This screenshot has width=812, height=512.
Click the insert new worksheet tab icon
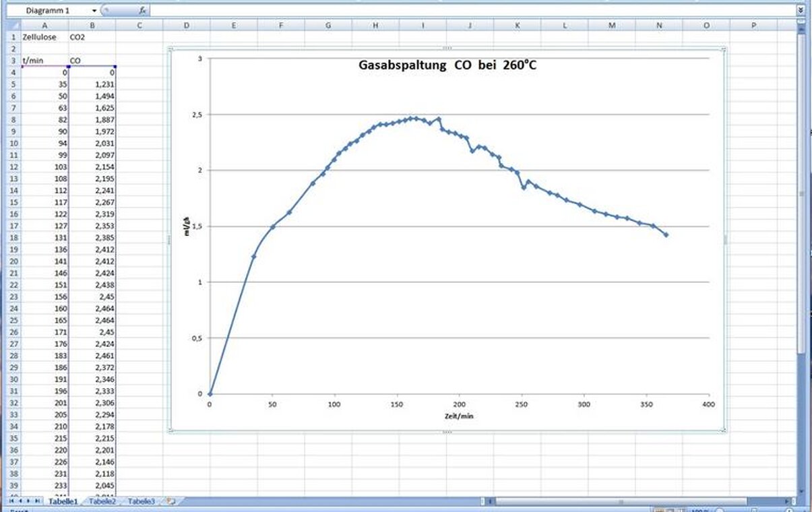pyautogui.click(x=171, y=501)
